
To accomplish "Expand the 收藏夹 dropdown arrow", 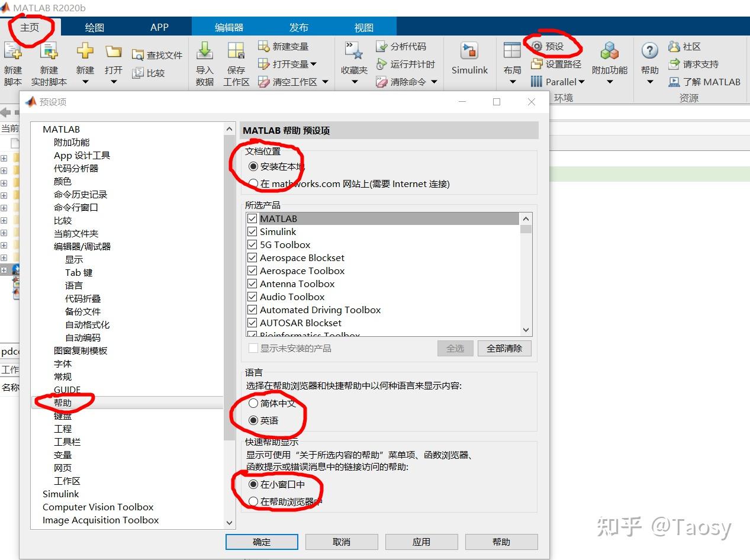I will pyautogui.click(x=354, y=82).
